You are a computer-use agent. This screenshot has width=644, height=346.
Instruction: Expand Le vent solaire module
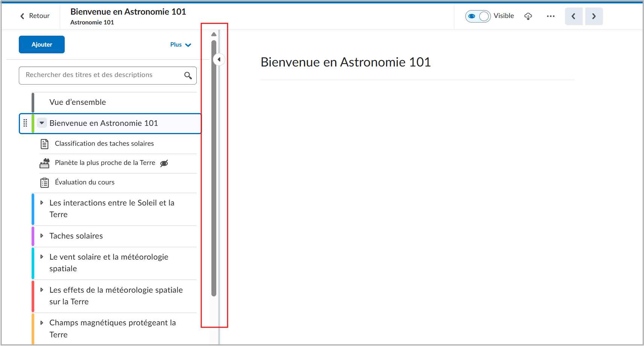click(42, 257)
